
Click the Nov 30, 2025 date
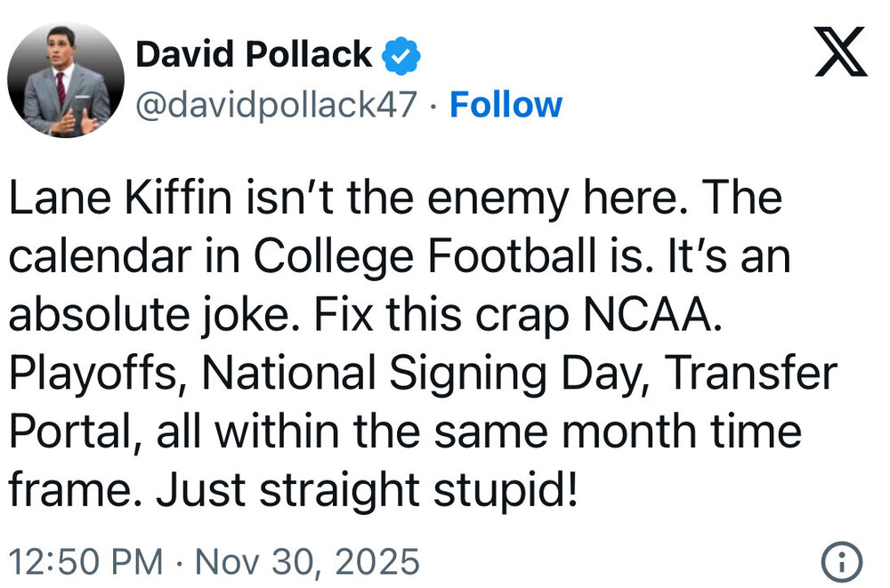306,562
